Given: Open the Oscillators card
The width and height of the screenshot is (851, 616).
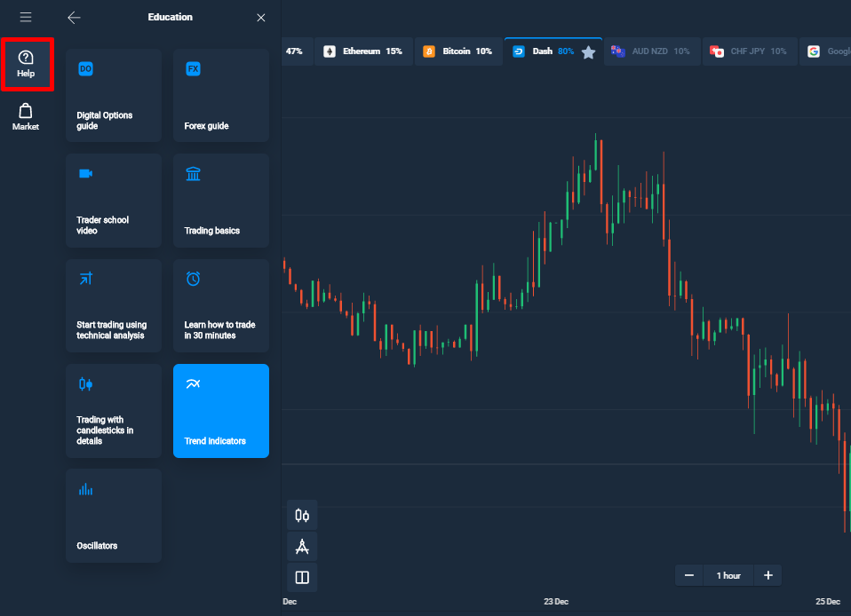Looking at the screenshot, I should pos(114,516).
